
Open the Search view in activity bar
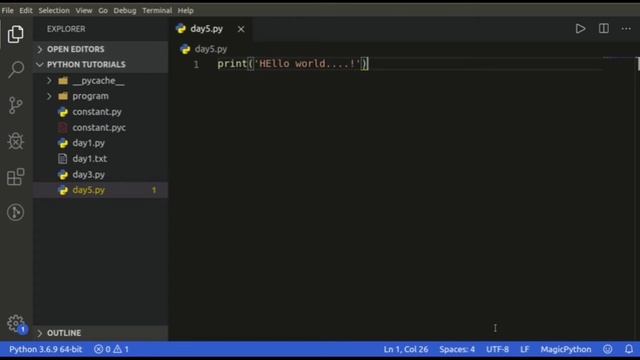pos(16,69)
